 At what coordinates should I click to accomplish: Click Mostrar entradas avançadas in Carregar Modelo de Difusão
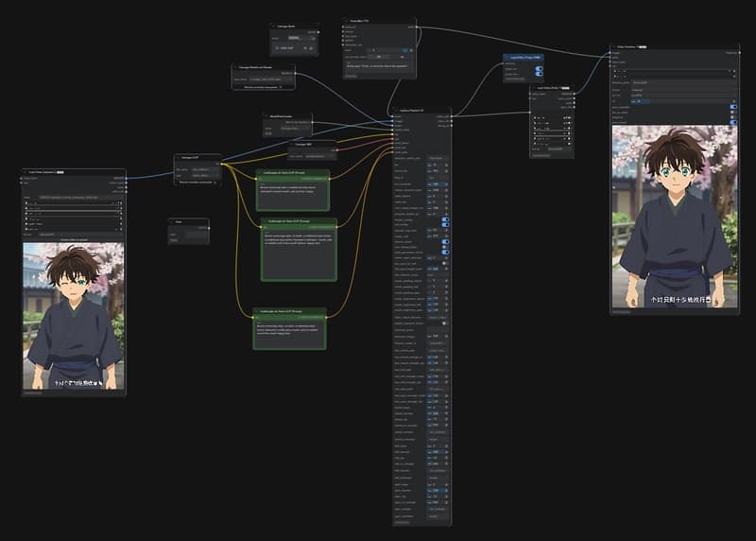coord(263,87)
